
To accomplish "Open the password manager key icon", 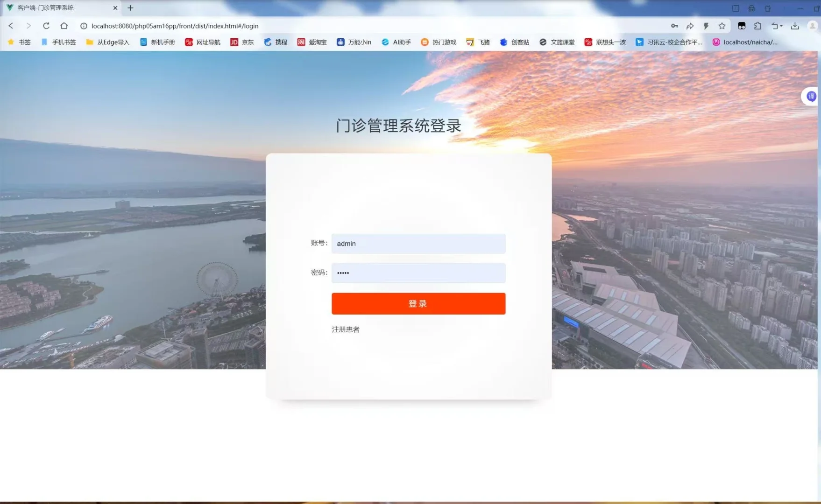I will point(674,26).
